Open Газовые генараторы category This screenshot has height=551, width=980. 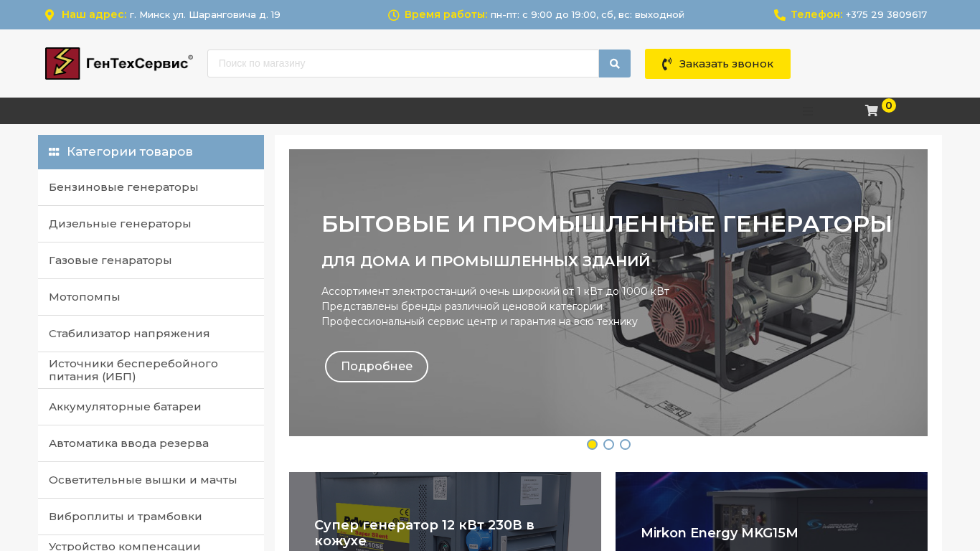pos(151,260)
